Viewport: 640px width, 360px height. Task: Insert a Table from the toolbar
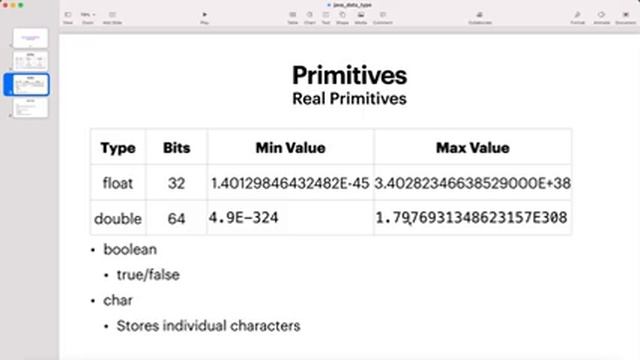click(x=293, y=18)
